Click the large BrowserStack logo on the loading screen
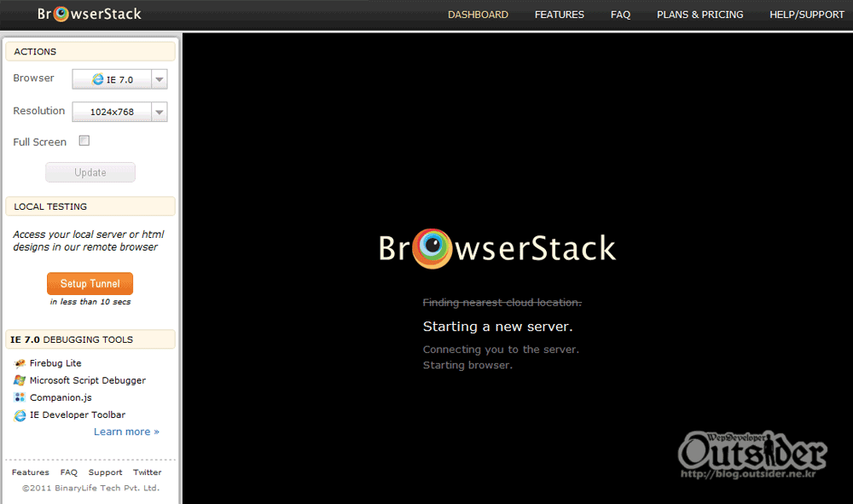 pyautogui.click(x=497, y=248)
